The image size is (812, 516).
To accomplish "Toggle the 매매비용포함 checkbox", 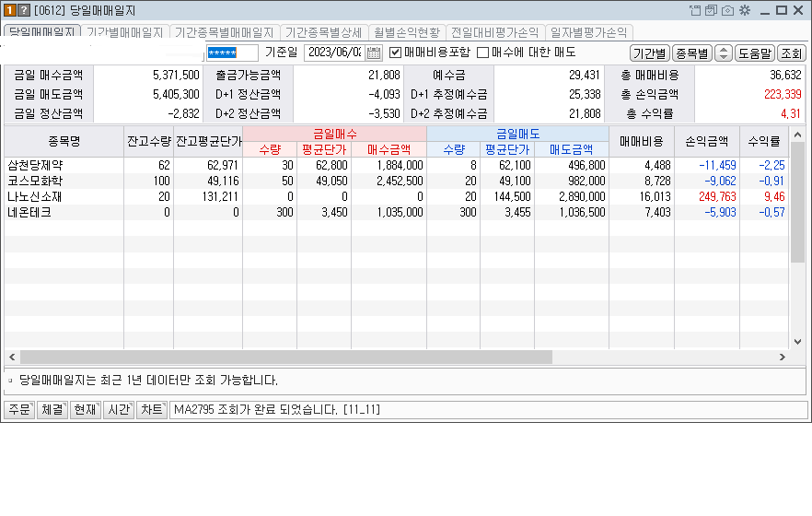I will click(x=395, y=53).
